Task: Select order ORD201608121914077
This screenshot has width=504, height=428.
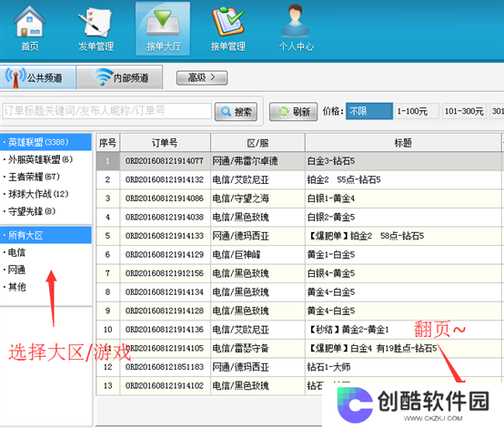Action: click(165, 161)
